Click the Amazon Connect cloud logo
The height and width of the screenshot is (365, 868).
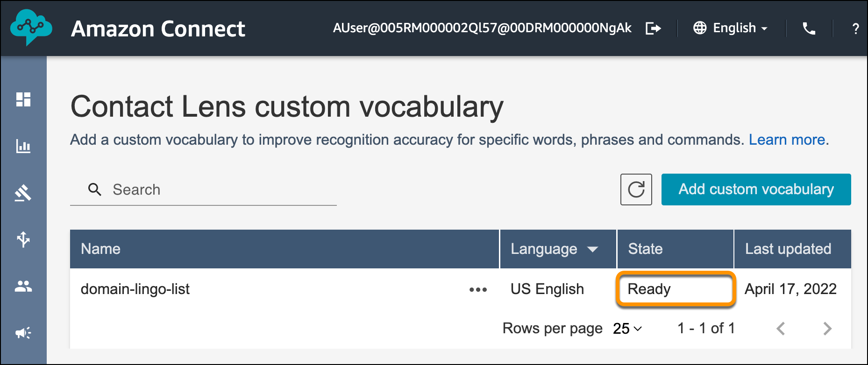31,28
